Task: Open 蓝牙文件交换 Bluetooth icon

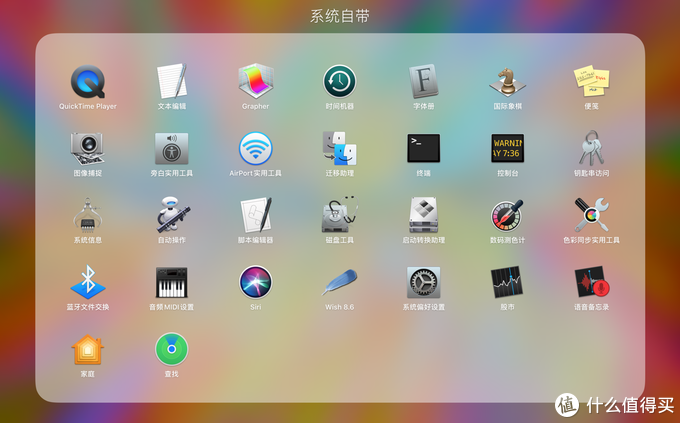Action: tap(88, 282)
